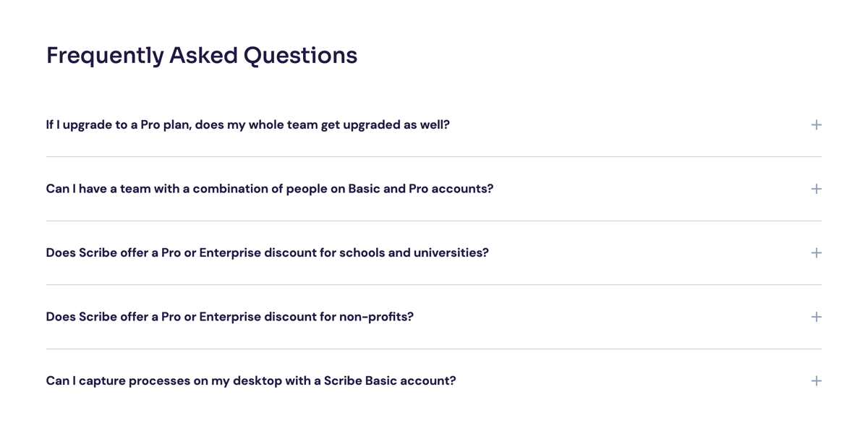Click the plus icon for Basic and Pro accounts question

click(x=816, y=188)
